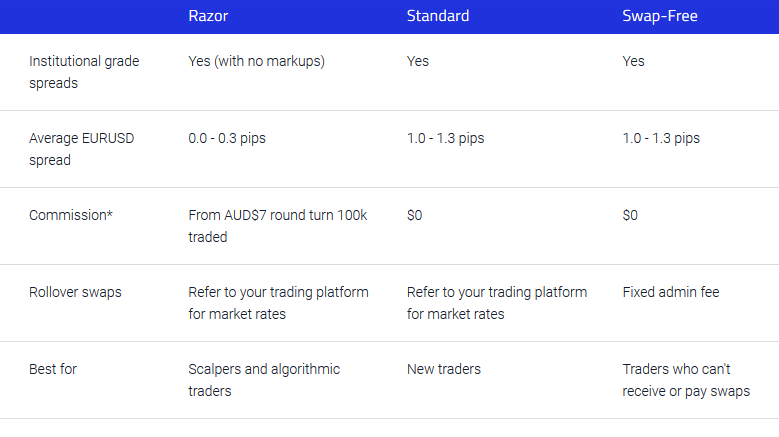
Task: Click the Swap-Free 1.0 - 1.3 pips cell
Action: click(661, 138)
